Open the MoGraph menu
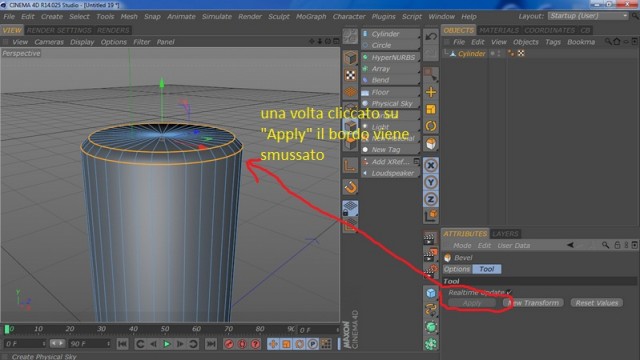 tap(311, 16)
